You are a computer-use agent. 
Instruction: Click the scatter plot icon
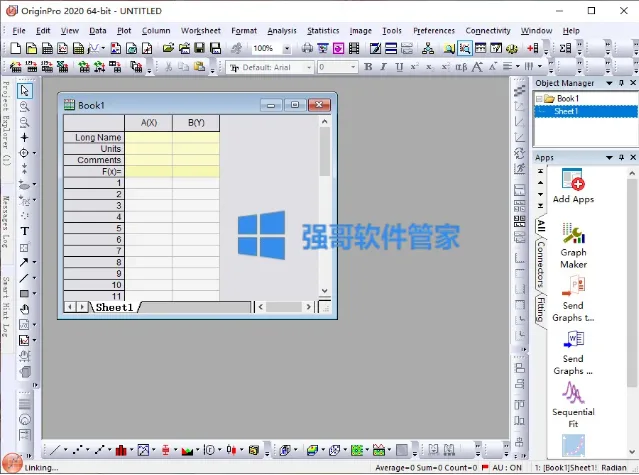[x=77, y=450]
